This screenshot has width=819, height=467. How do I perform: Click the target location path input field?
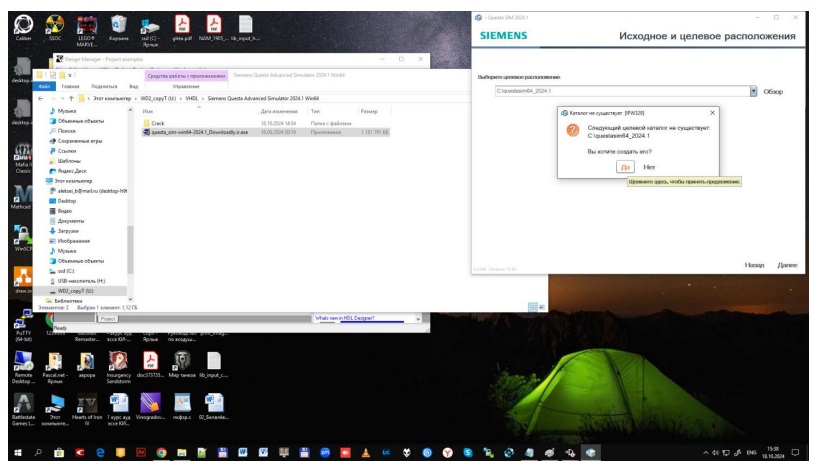(620, 91)
